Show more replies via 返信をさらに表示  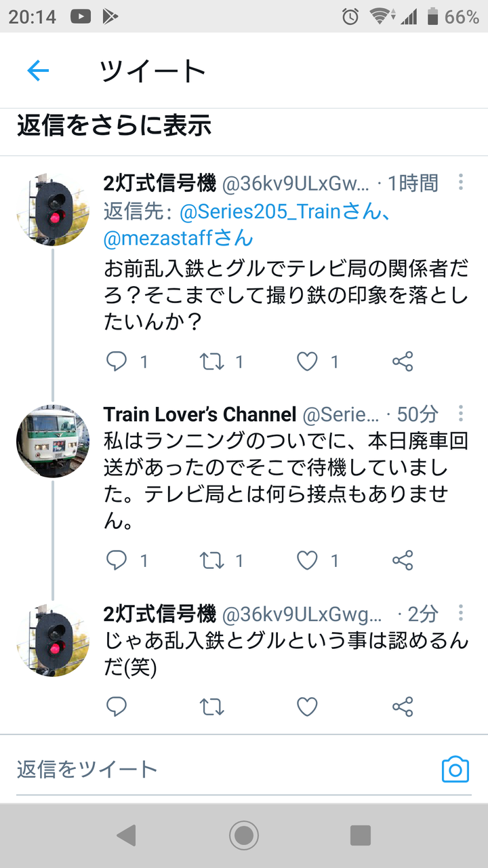coord(115,125)
